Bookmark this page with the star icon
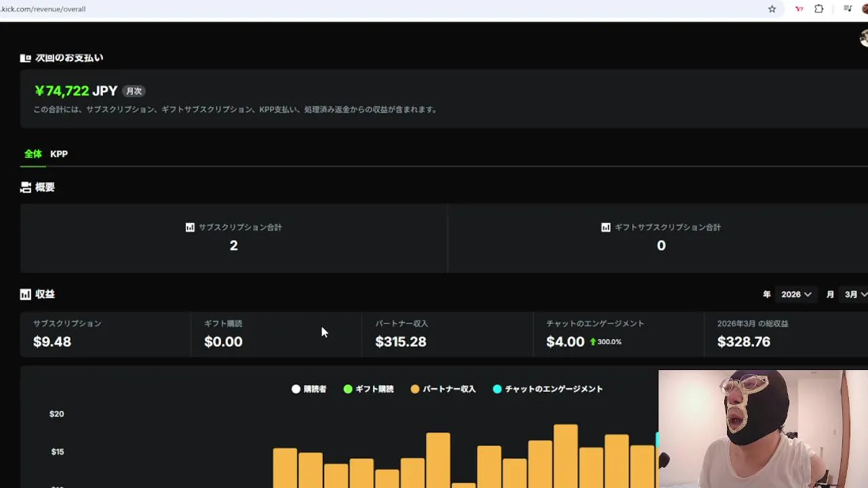This screenshot has width=868, height=488. [x=772, y=9]
